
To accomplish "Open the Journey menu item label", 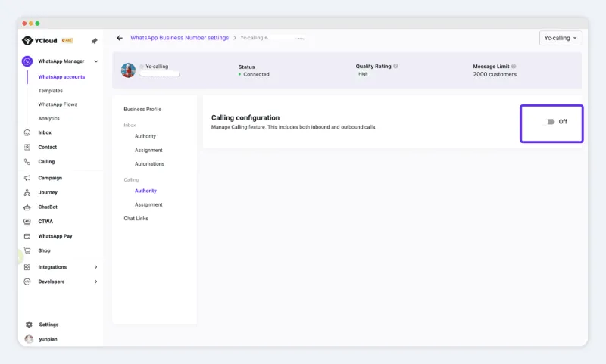I will pos(48,192).
